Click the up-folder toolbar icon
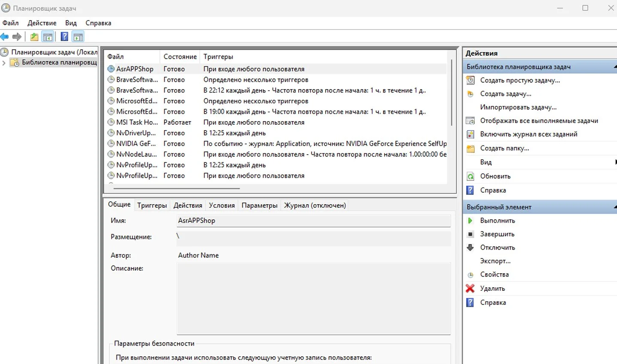The width and height of the screenshot is (617, 364). coord(34,37)
